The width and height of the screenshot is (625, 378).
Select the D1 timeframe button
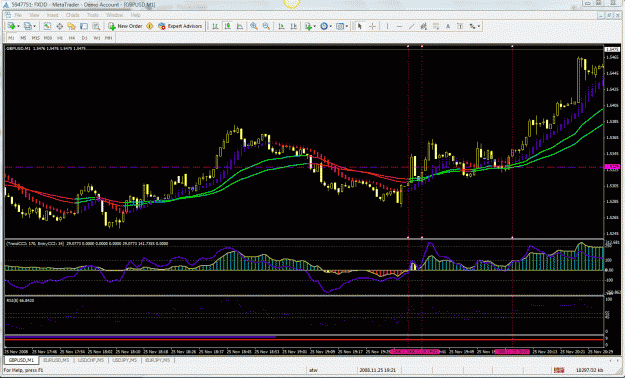(x=85, y=38)
